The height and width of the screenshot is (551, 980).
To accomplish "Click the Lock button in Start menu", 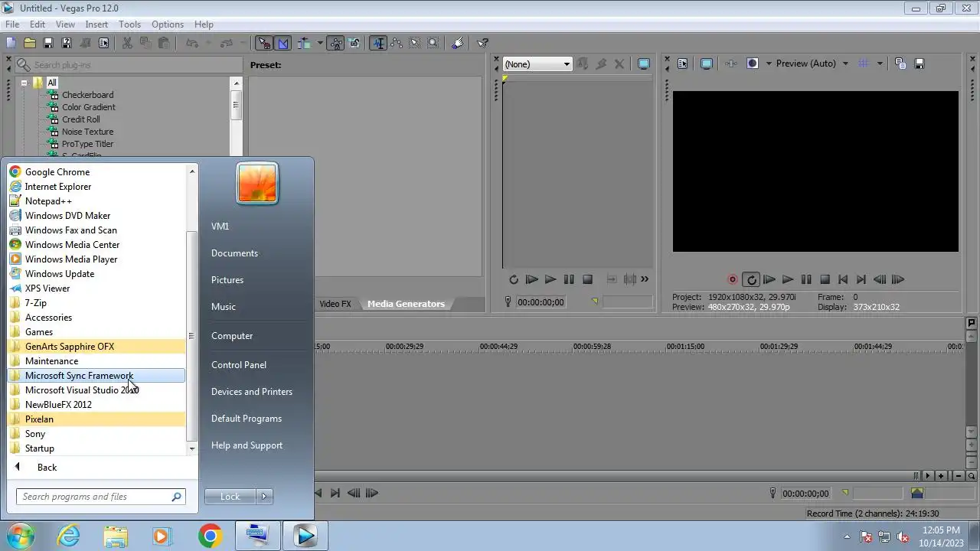I will [230, 497].
